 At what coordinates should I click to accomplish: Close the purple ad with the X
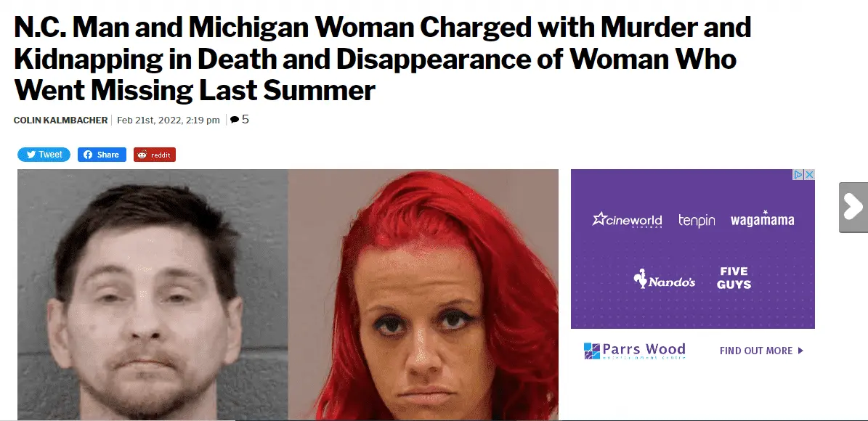[x=809, y=175]
